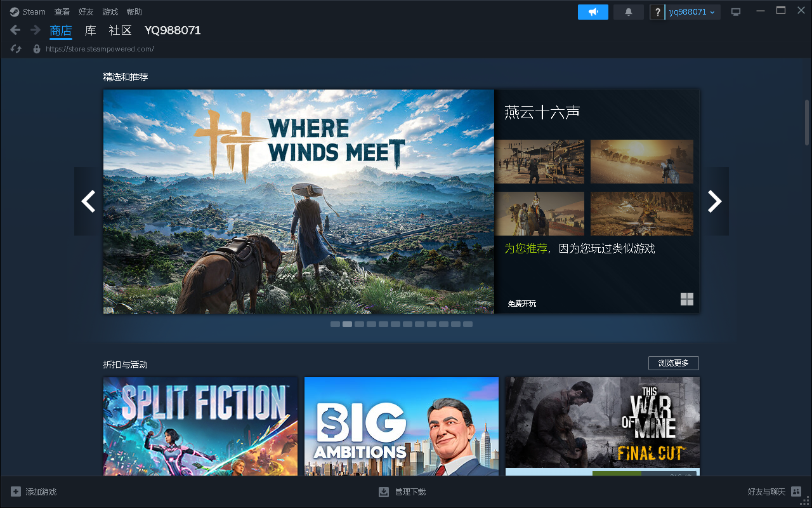Click the Friends & Chat icon

pyautogui.click(x=796, y=491)
